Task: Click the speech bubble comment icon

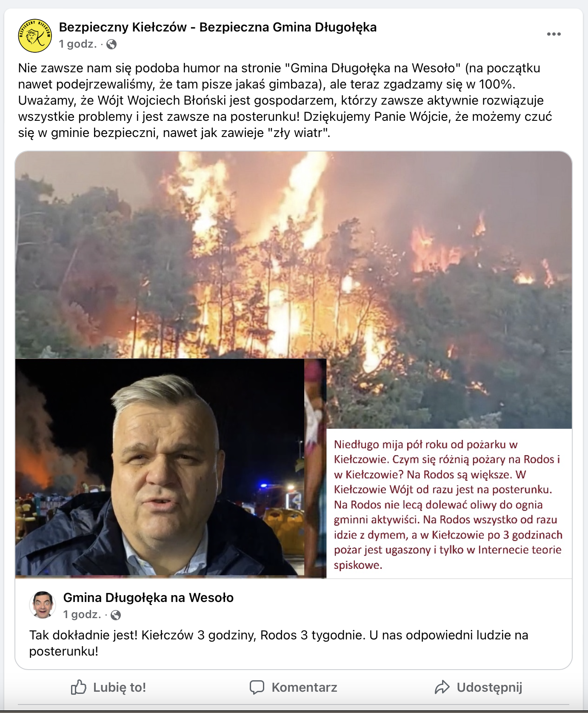Action: click(x=257, y=687)
